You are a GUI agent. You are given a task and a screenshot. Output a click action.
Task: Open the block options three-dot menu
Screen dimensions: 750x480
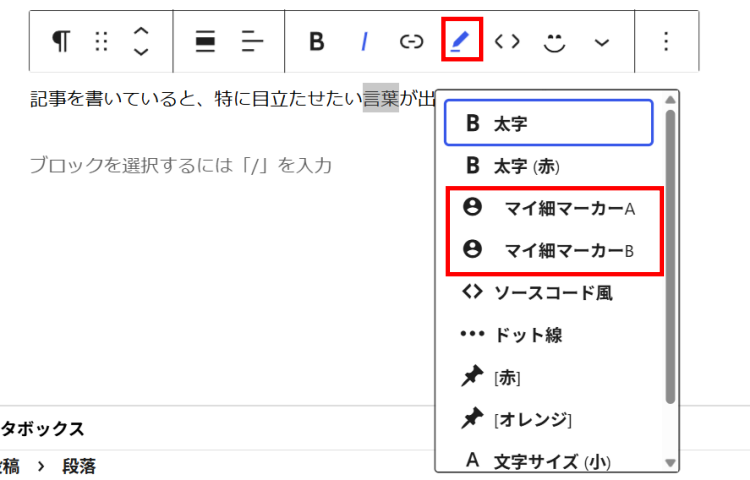666,41
